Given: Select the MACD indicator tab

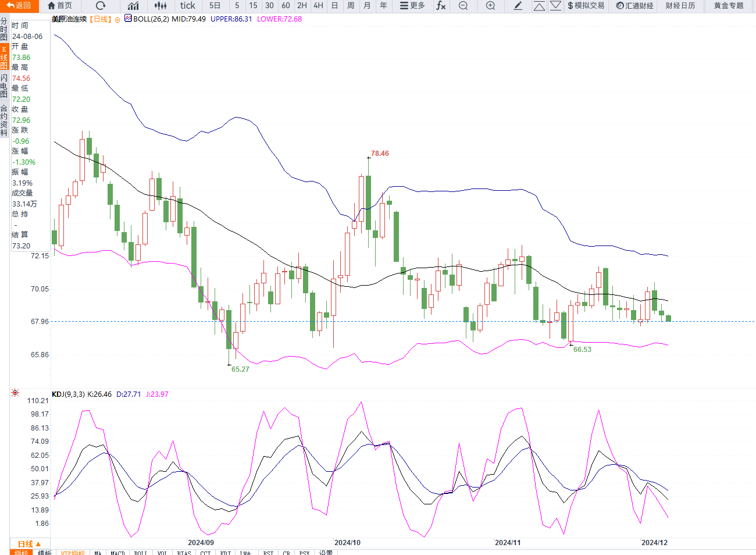Looking at the screenshot, I should coord(117,553).
